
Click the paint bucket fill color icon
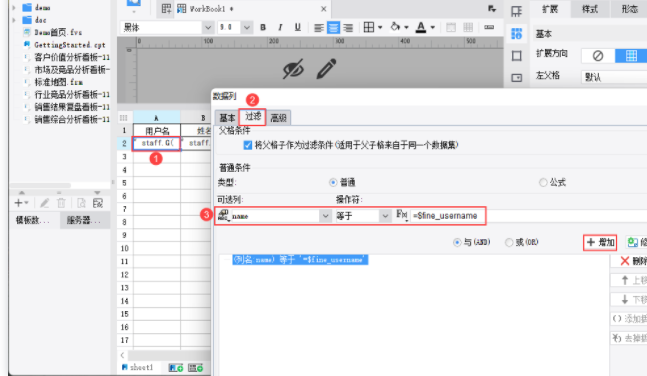(x=395, y=27)
